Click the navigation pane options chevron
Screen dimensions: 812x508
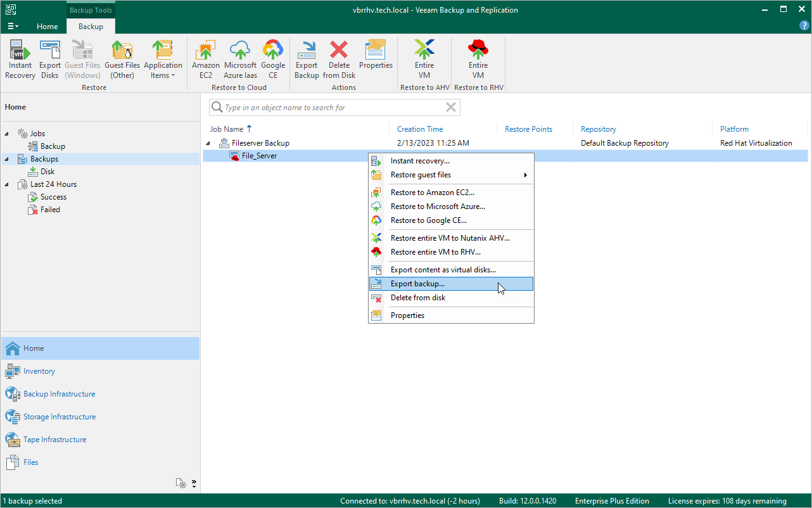pos(194,483)
